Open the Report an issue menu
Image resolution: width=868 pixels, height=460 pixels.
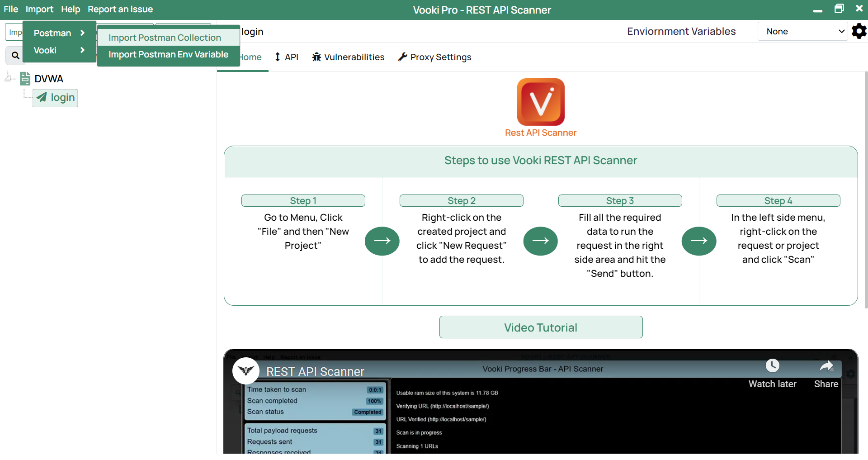[x=120, y=9]
